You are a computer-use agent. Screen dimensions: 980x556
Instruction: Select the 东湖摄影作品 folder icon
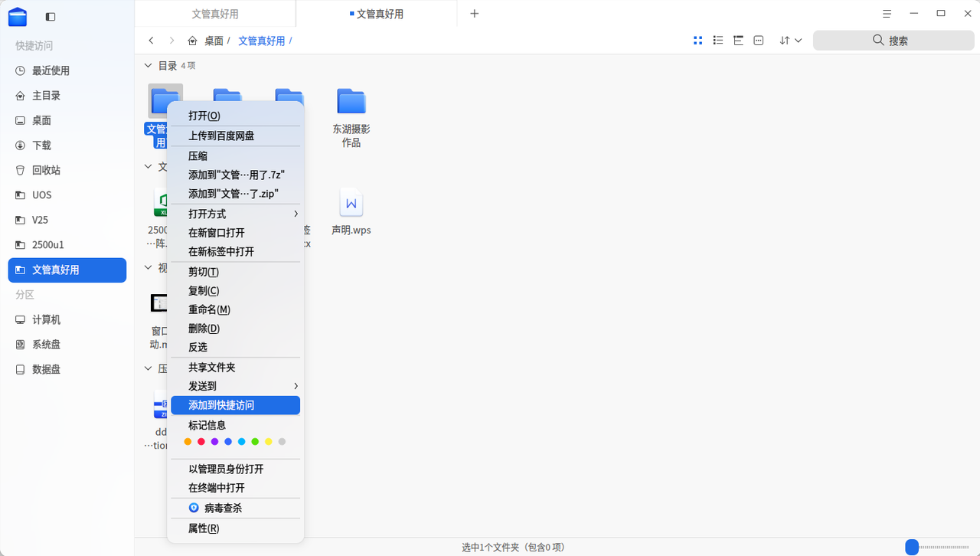tap(351, 102)
